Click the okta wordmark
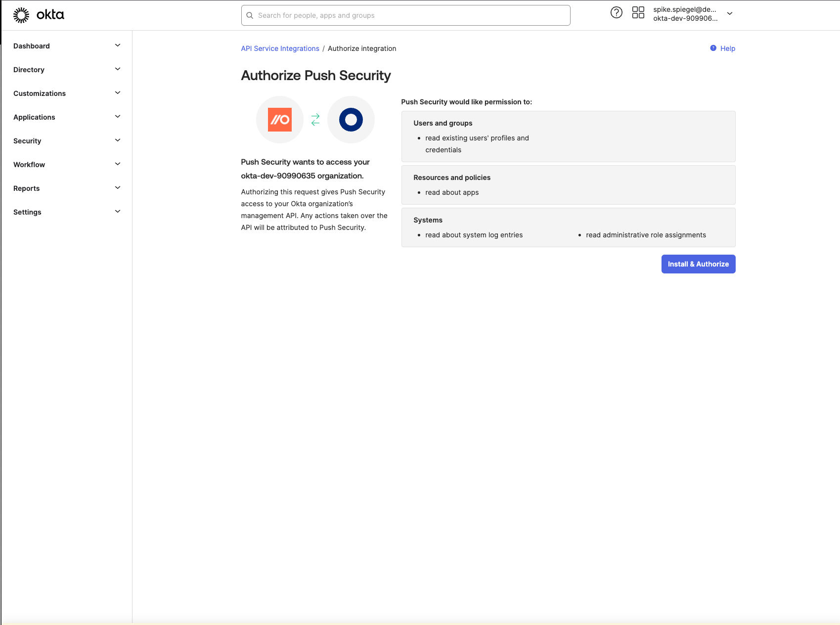 click(50, 15)
